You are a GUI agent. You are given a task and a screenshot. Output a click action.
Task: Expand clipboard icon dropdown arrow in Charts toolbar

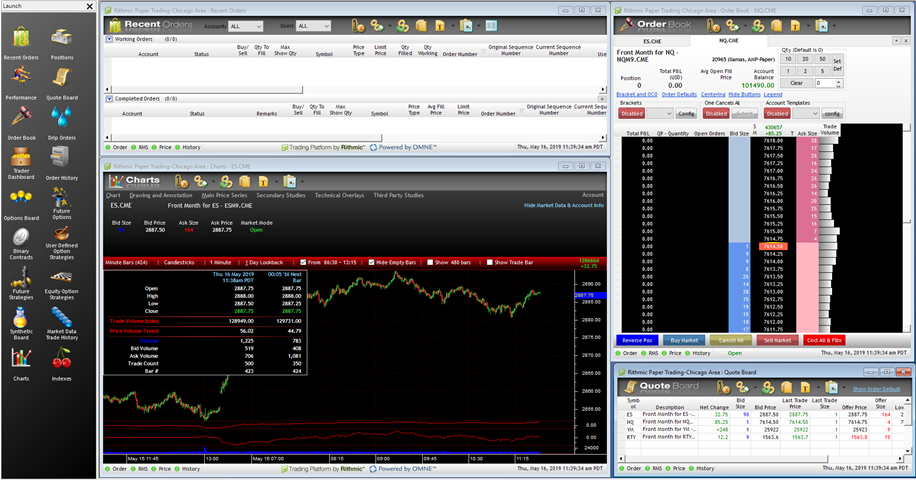302,182
